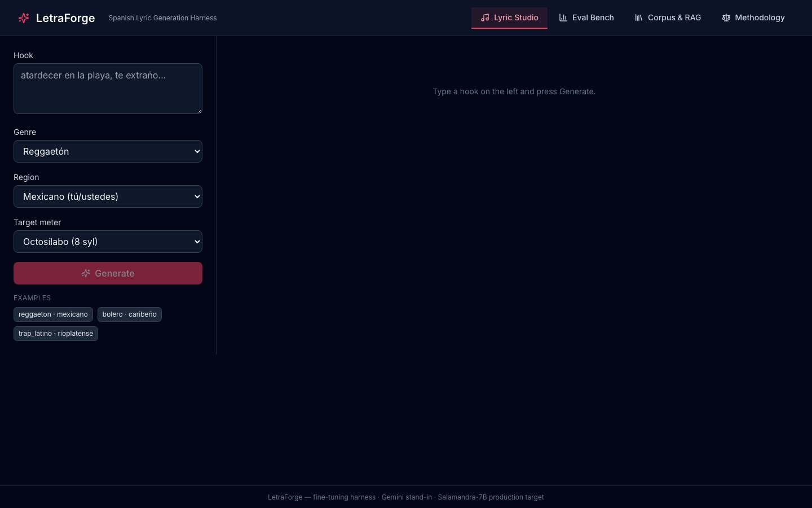
Task: Click the footer text mentioning Salamandra-7B
Action: pyautogui.click(x=406, y=497)
